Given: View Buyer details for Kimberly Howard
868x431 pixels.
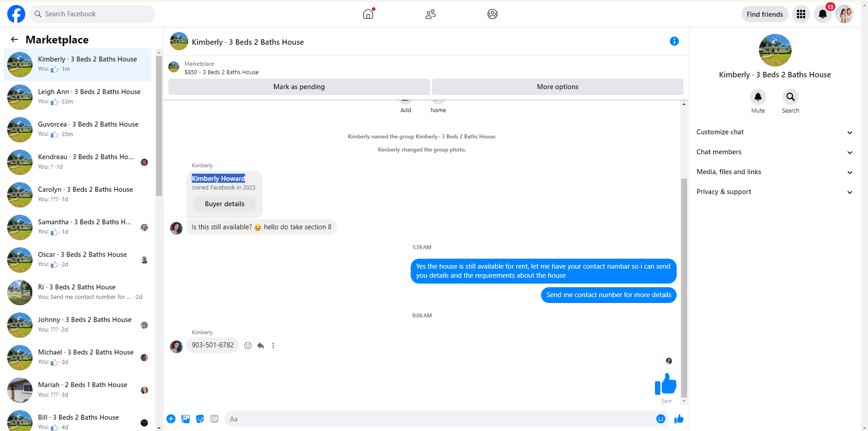Looking at the screenshot, I should click(x=224, y=204).
